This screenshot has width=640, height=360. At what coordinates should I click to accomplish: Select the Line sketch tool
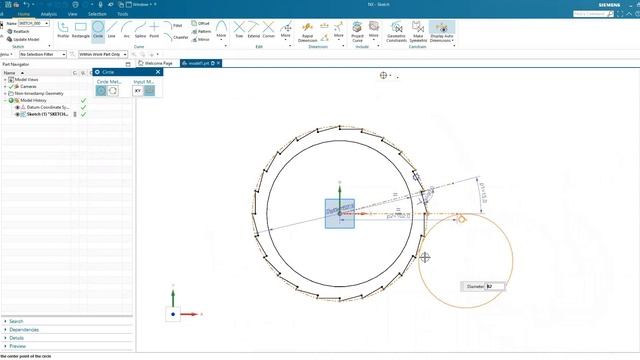pyautogui.click(x=111, y=30)
